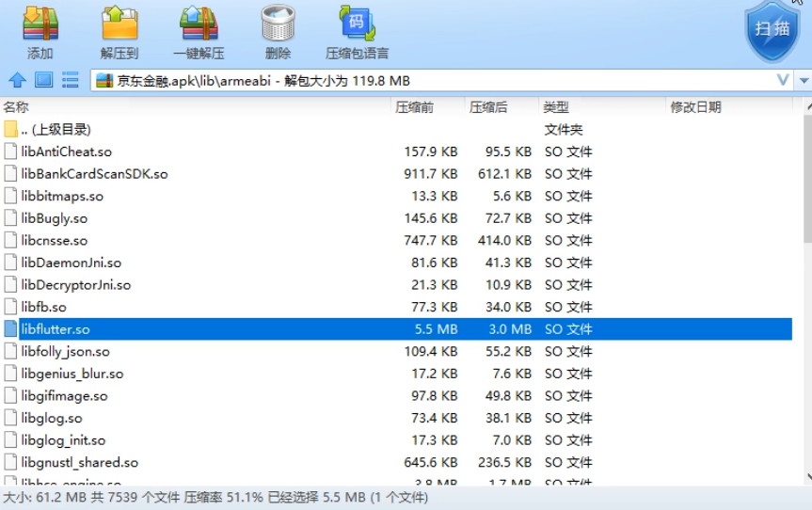The width and height of the screenshot is (812, 510).
Task: Click the 解压到 (Extract to) toolbar icon
Action: point(119,23)
